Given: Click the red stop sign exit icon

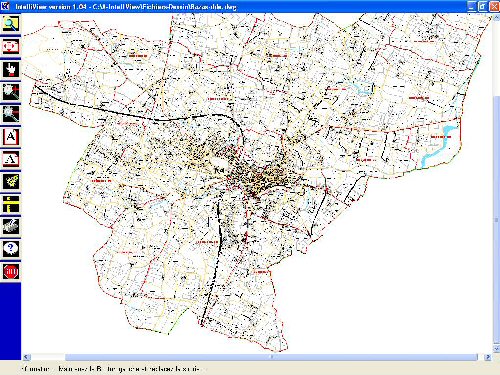Looking at the screenshot, I should point(11,272).
